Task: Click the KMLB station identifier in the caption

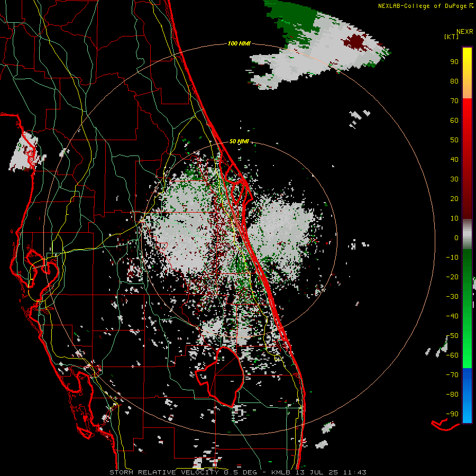Action: [x=281, y=472]
